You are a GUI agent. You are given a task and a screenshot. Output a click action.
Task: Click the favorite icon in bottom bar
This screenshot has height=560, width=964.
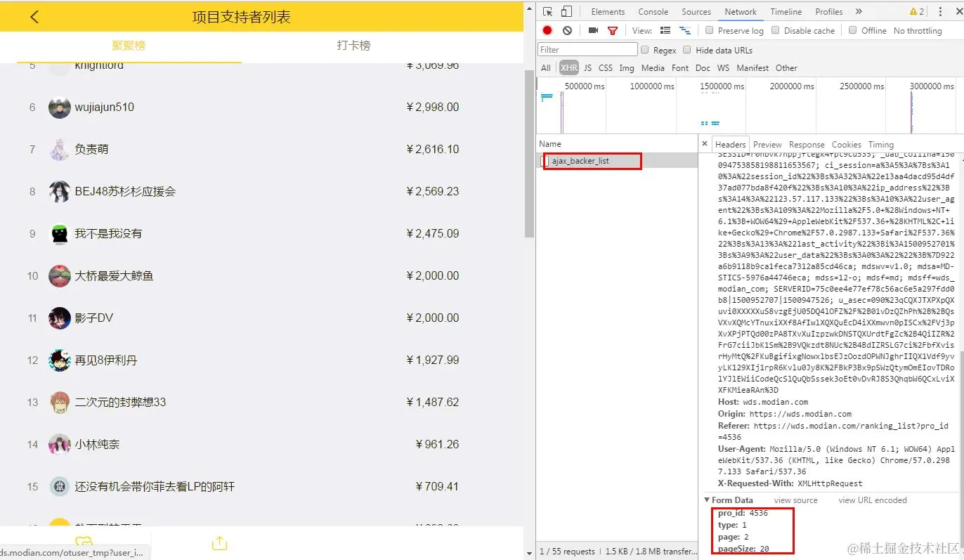(x=84, y=542)
